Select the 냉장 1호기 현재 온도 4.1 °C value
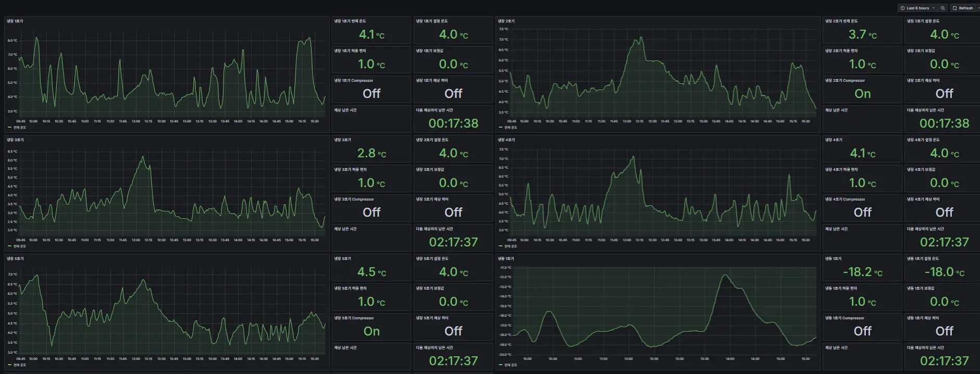 point(371,35)
